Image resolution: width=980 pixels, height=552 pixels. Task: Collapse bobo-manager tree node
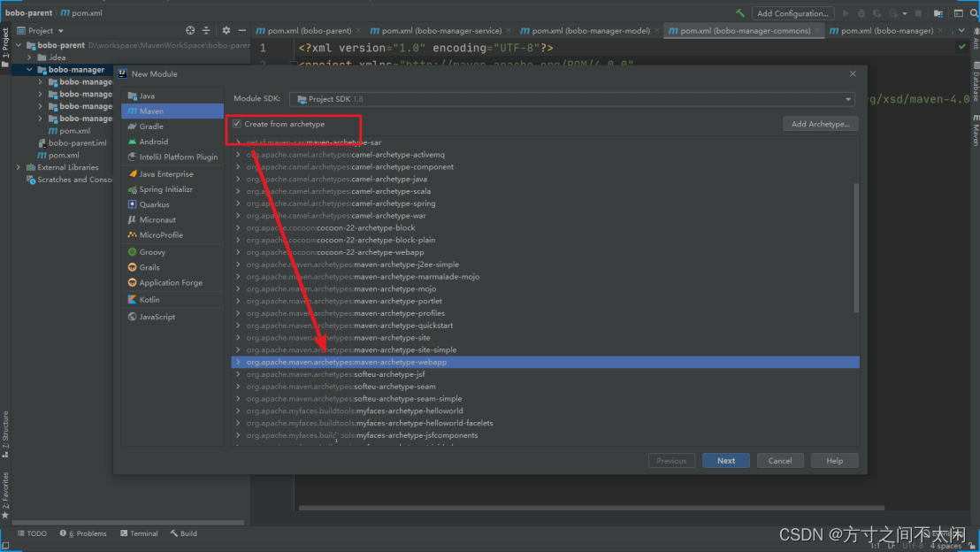pos(29,69)
